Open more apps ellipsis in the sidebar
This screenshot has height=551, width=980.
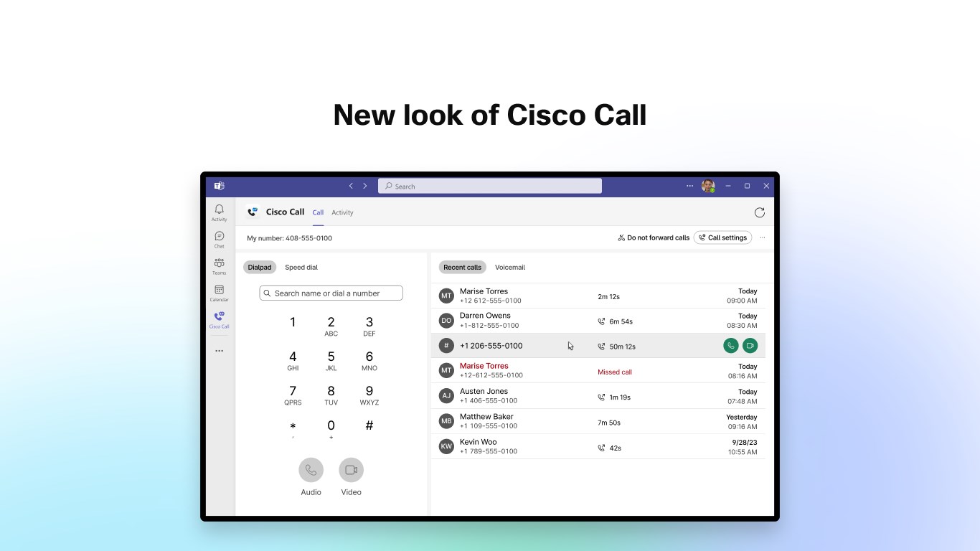click(x=219, y=351)
